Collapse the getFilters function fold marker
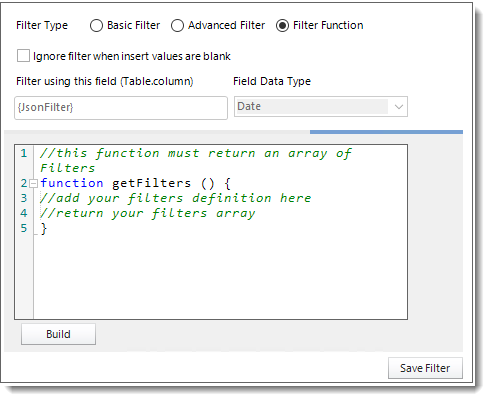 [x=33, y=183]
